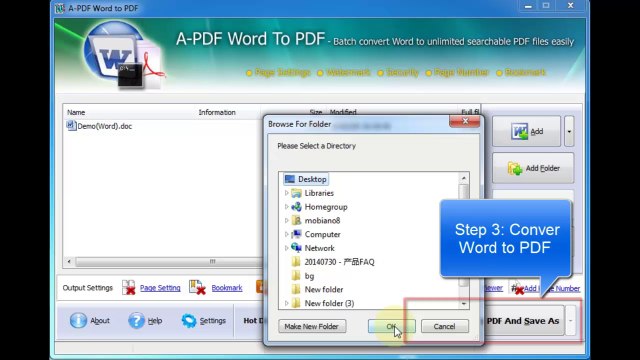Click the Add Folder button
Viewport: 640px width, 360px height.
pyautogui.click(x=533, y=168)
